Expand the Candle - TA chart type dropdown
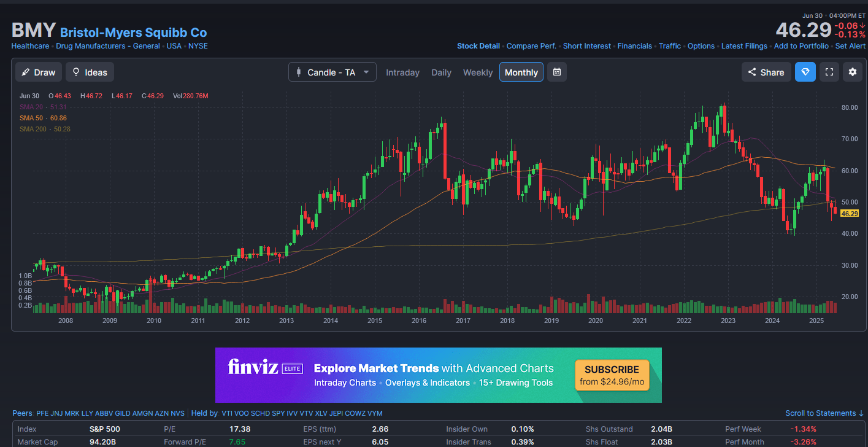 (332, 72)
